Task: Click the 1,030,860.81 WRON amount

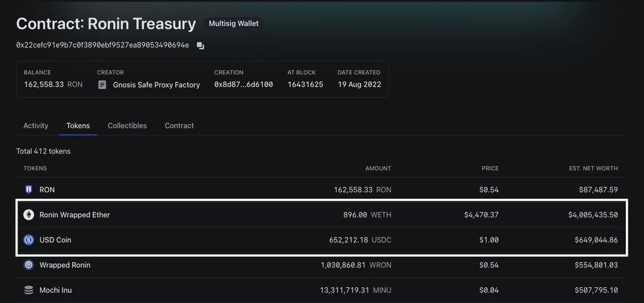Action: [x=356, y=265]
